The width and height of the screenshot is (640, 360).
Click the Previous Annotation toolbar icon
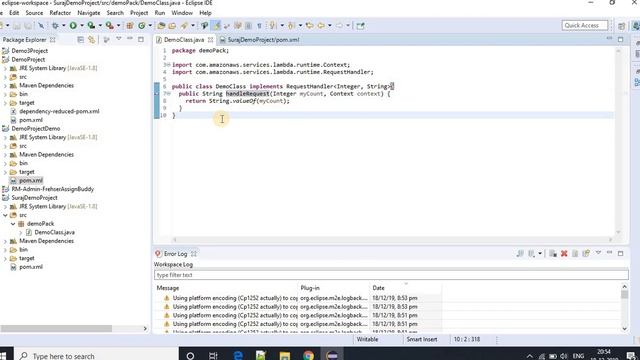pos(291,26)
